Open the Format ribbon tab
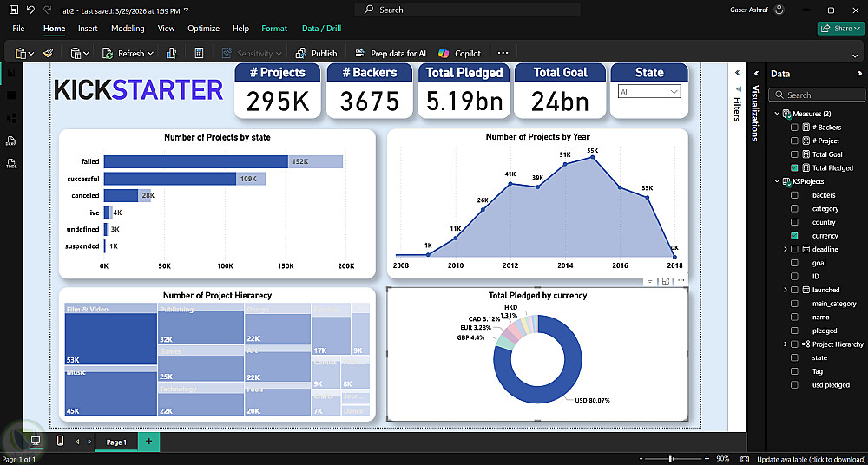Viewport: 868px width, 465px height. pyautogui.click(x=274, y=29)
